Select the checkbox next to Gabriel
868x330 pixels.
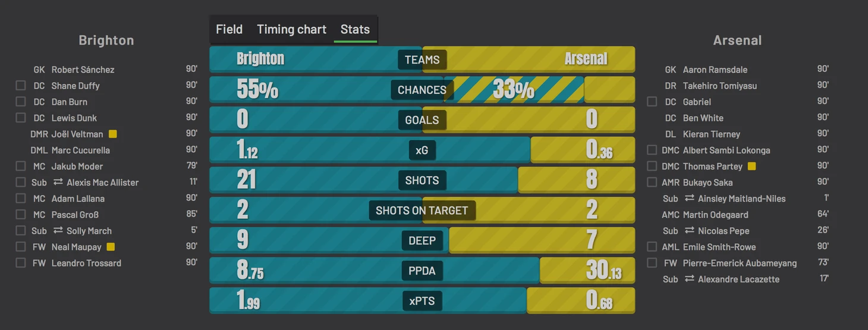point(652,102)
